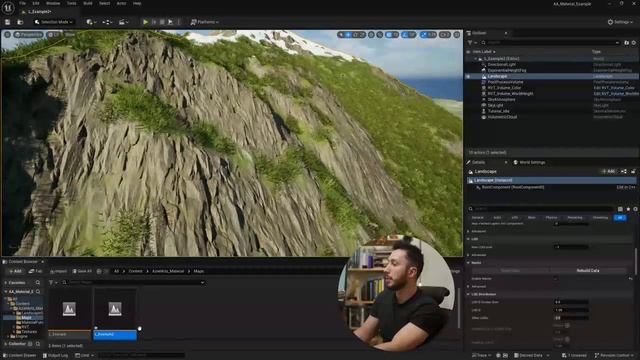Click the Rebuild Data button
The height and width of the screenshot is (360, 640).
pyautogui.click(x=588, y=271)
